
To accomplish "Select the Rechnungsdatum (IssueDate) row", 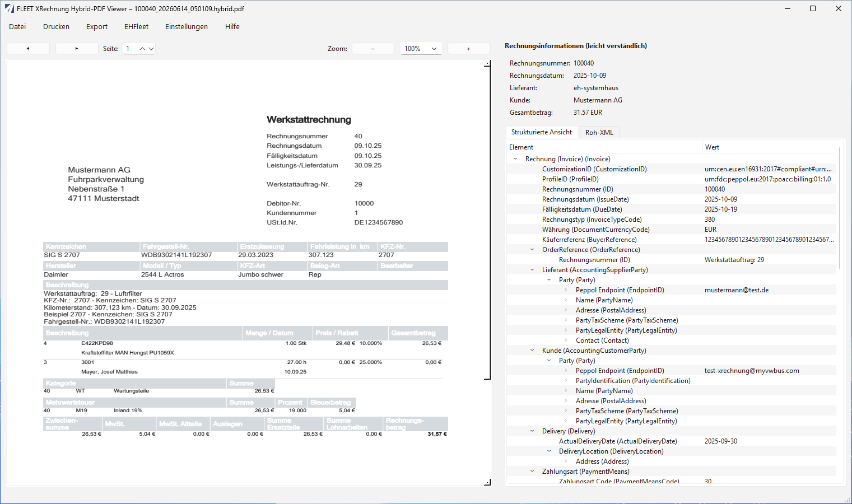I will coord(672,199).
